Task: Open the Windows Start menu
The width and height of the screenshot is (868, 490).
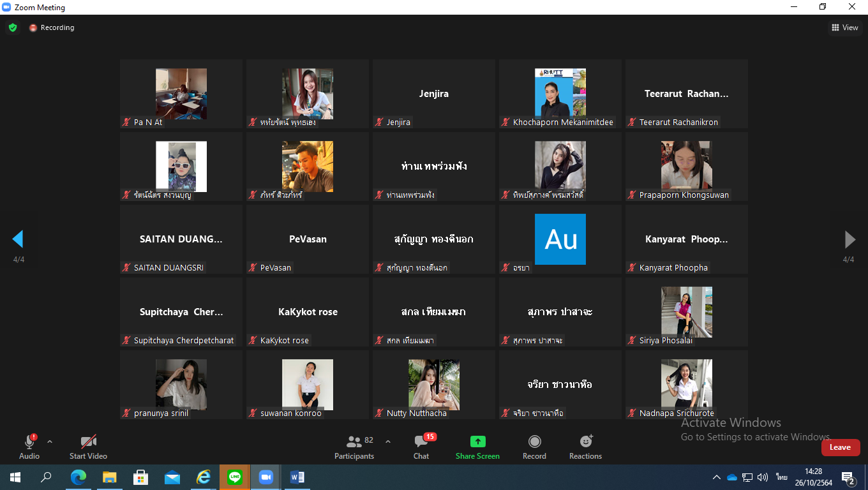Action: point(15,477)
